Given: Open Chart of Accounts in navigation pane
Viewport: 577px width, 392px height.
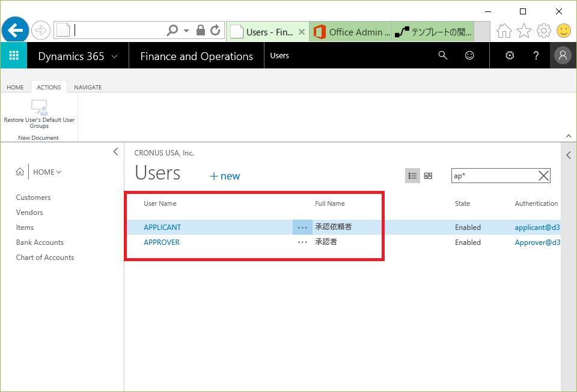Looking at the screenshot, I should 45,258.
